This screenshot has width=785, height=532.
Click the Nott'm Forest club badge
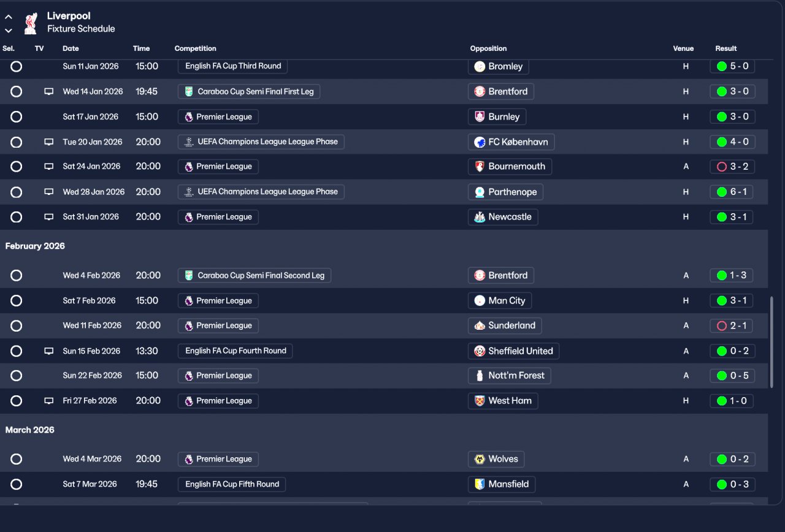(x=480, y=376)
